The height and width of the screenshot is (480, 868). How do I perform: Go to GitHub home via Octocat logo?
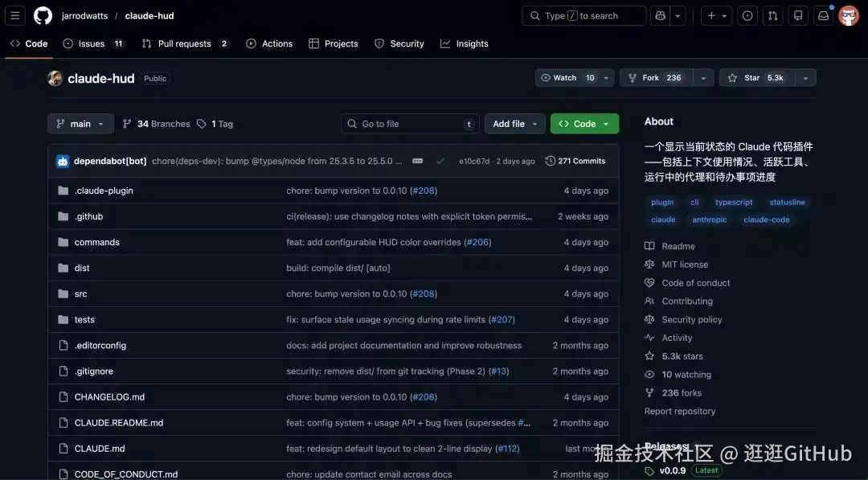coord(43,15)
